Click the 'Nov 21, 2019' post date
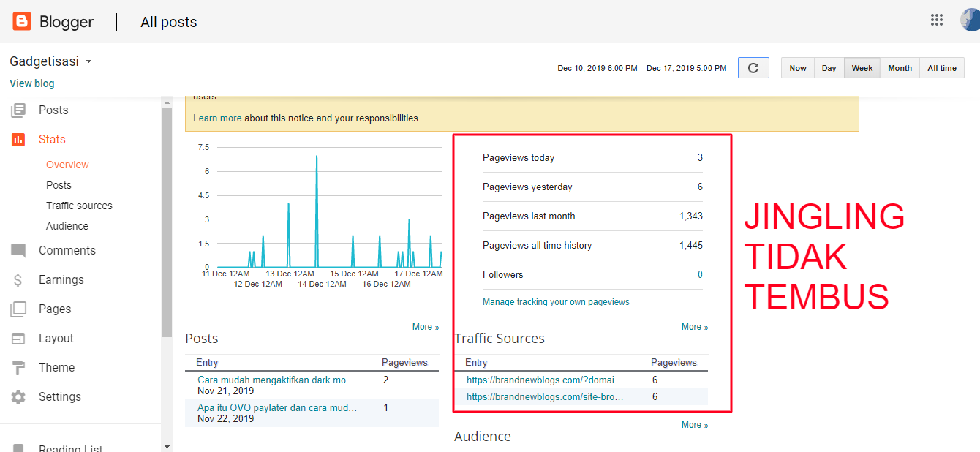The width and height of the screenshot is (980, 452). coord(226,391)
